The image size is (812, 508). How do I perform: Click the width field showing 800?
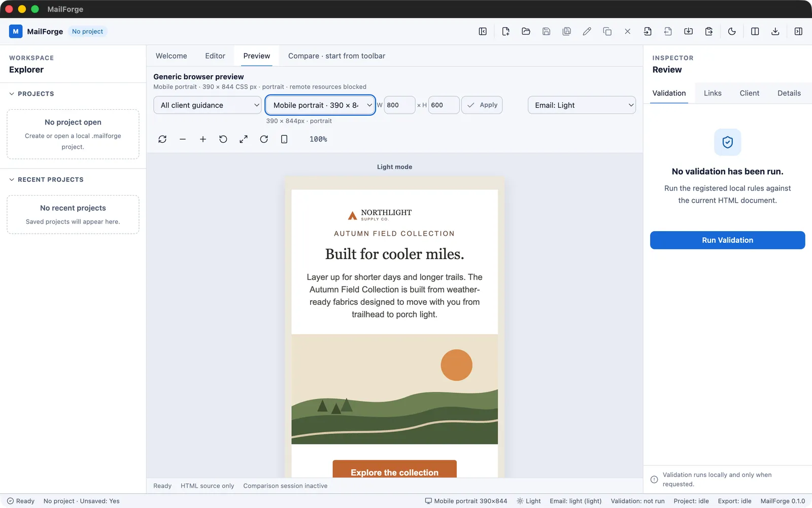click(x=399, y=105)
